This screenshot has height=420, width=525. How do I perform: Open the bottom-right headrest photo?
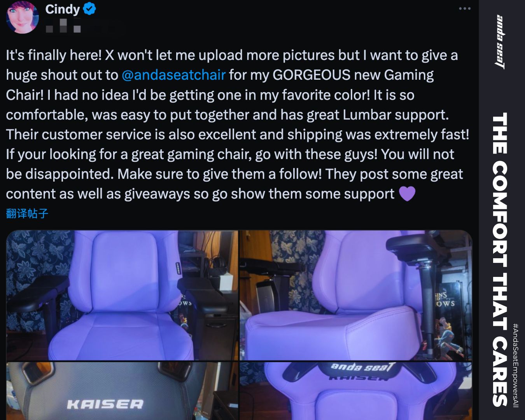coord(356,391)
